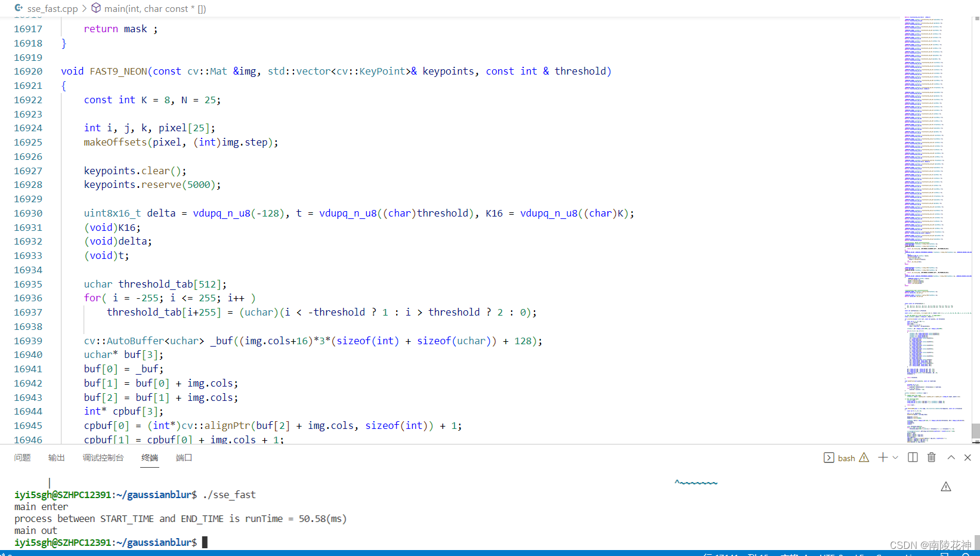Click the warning triangle next to bash
The height and width of the screenshot is (556, 980).
point(864,458)
